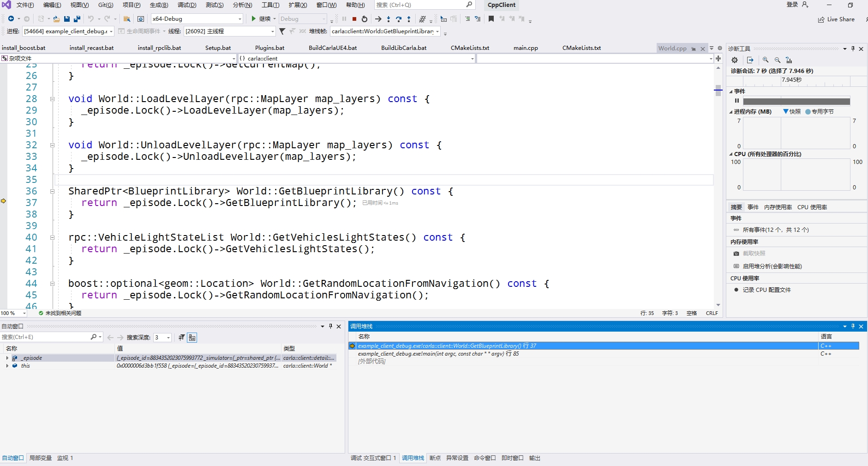Zoom in on the diagnostic timeline
The height and width of the screenshot is (466, 868).
tap(766, 60)
